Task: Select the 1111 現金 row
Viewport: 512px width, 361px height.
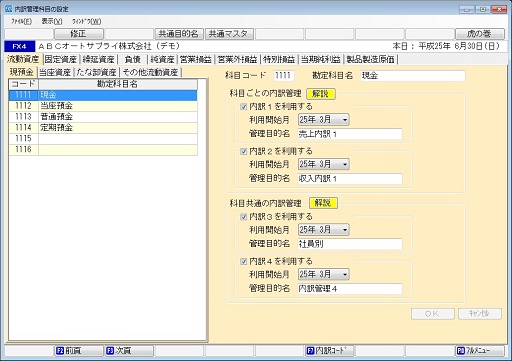Action: pyautogui.click(x=103, y=95)
